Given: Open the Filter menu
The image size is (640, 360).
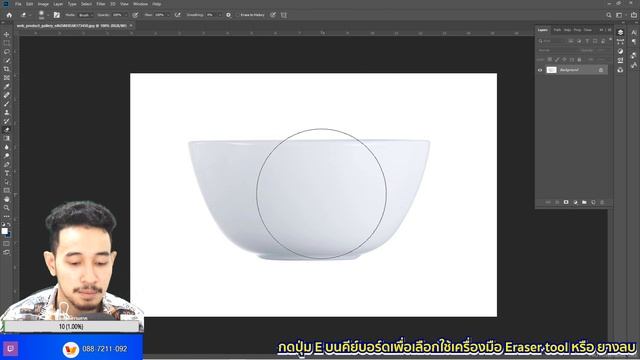Looking at the screenshot, I should tap(101, 4).
